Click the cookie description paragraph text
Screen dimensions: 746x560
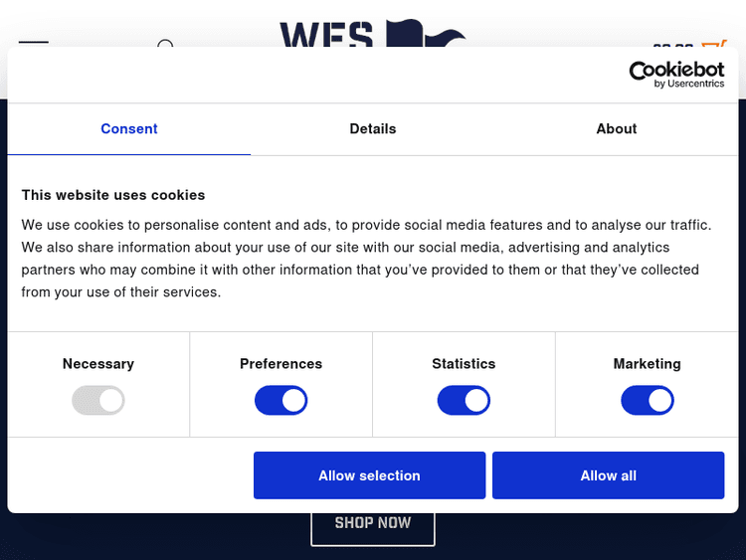(366, 259)
